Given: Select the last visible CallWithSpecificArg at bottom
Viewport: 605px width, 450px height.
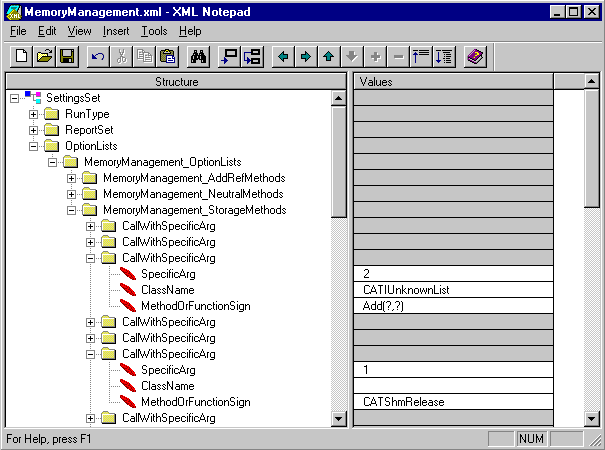Looking at the screenshot, I should (x=169, y=418).
